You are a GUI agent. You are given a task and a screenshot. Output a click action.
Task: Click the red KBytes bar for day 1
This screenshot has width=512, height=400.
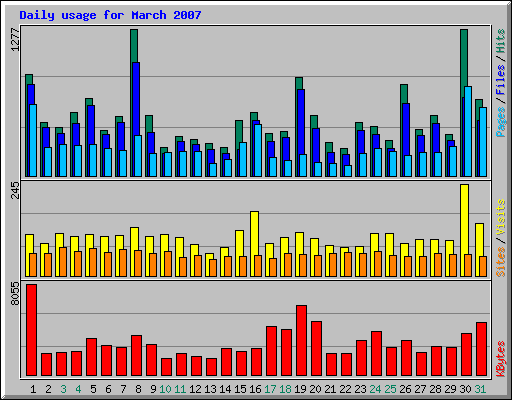pos(32,330)
